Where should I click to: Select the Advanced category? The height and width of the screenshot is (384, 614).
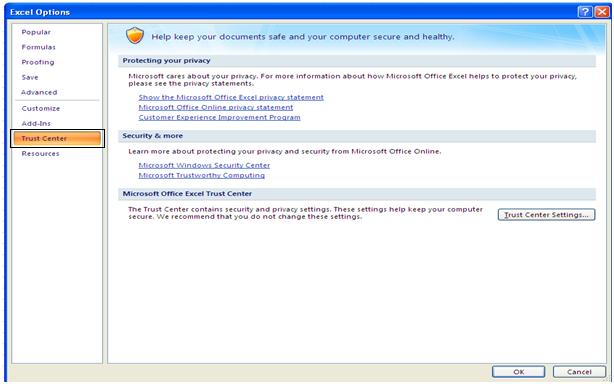coord(39,92)
